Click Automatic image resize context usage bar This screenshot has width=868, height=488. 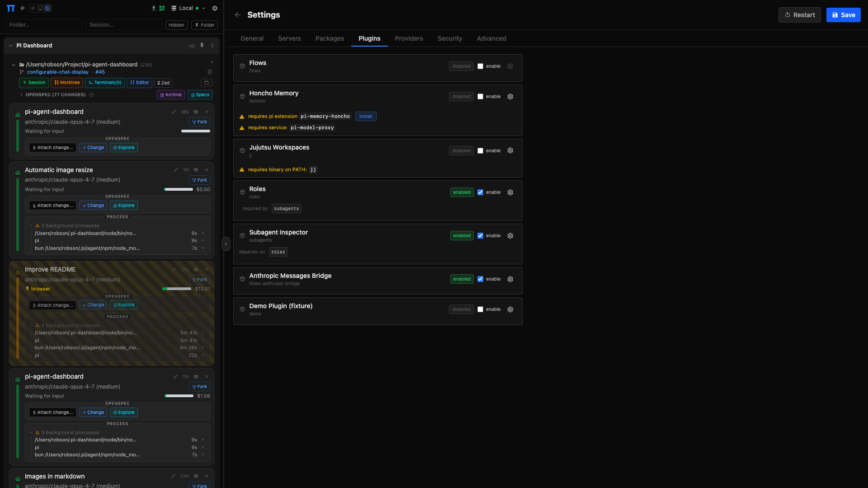pos(179,189)
